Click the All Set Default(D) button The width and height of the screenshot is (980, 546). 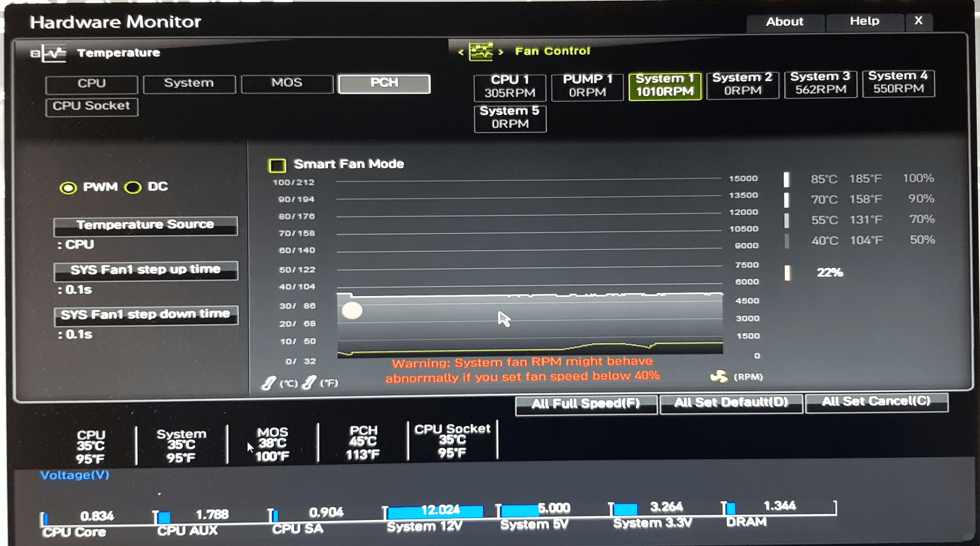tap(731, 403)
